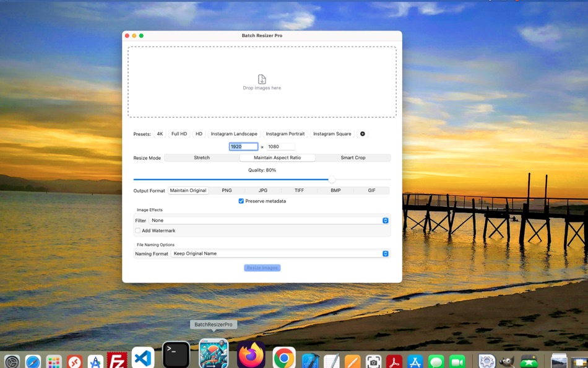Select Stretch resize mode
This screenshot has height=368, width=588.
click(201, 157)
